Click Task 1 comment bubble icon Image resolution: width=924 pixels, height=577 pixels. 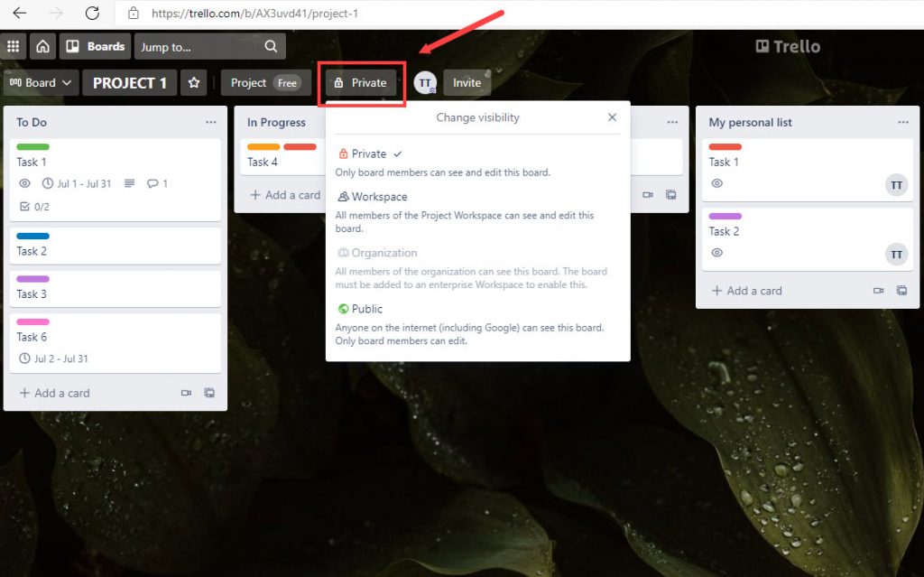click(x=152, y=183)
